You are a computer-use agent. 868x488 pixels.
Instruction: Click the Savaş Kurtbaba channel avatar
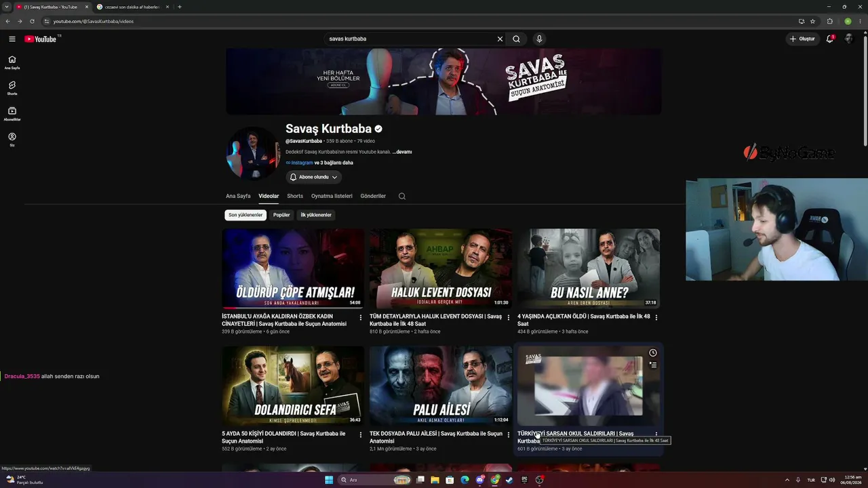(253, 153)
